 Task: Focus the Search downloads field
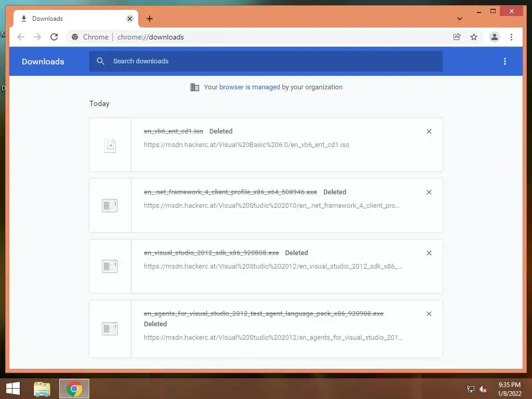265,61
